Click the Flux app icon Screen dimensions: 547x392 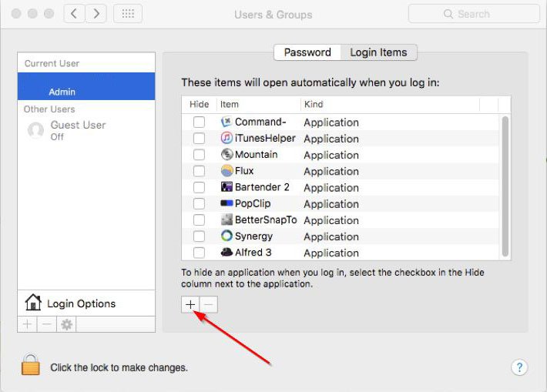pos(227,170)
